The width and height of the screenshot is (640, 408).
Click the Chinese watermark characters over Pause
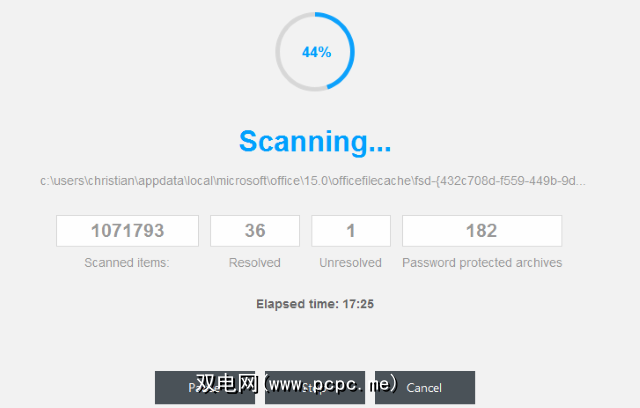[227, 384]
